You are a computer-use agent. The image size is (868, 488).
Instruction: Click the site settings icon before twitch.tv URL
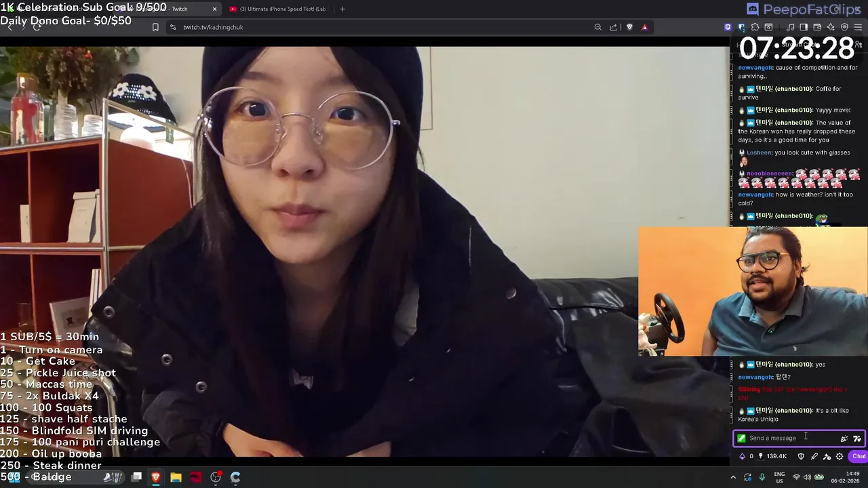173,27
